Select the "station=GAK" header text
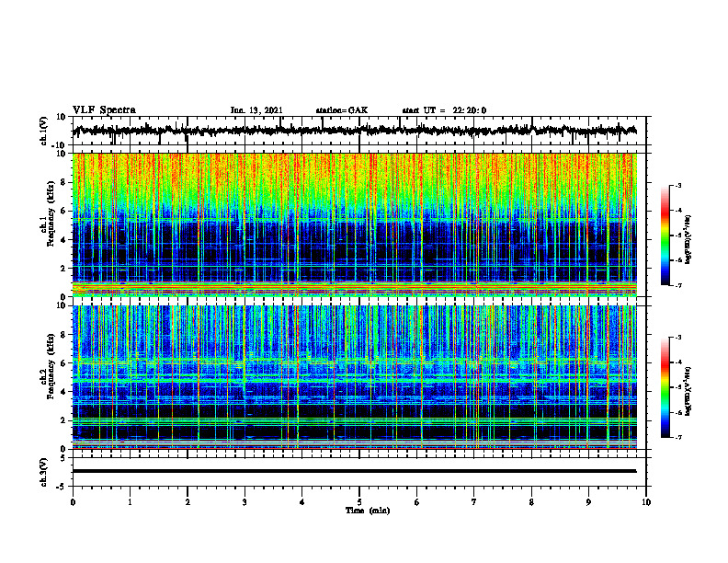 tap(342, 110)
